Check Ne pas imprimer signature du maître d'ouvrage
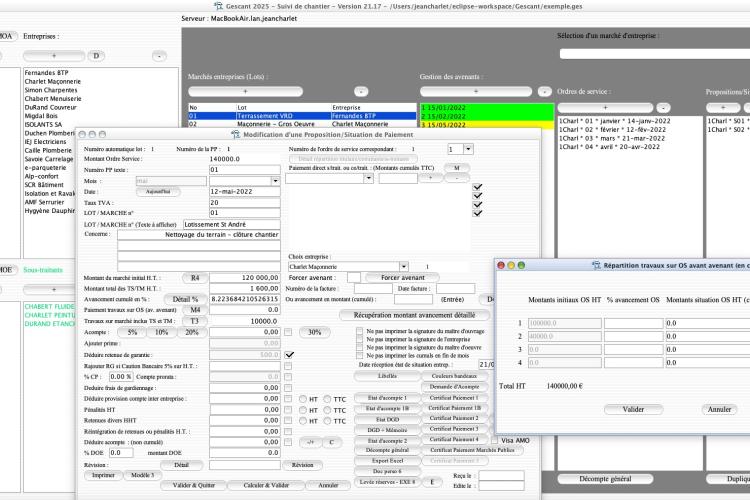750x500 pixels. tap(359, 331)
